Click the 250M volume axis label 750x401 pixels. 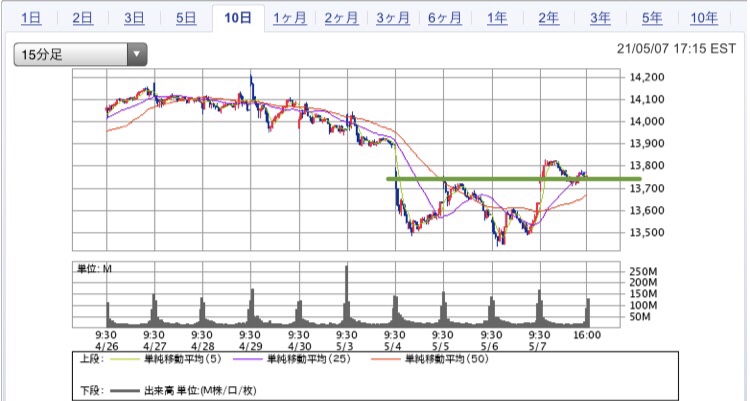coord(643,271)
